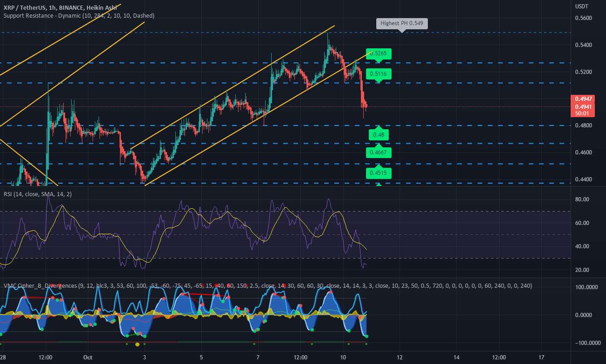Viewport: 606px width, 364px height.
Task: Click the 0.4800 price axis value
Action: coord(583,126)
